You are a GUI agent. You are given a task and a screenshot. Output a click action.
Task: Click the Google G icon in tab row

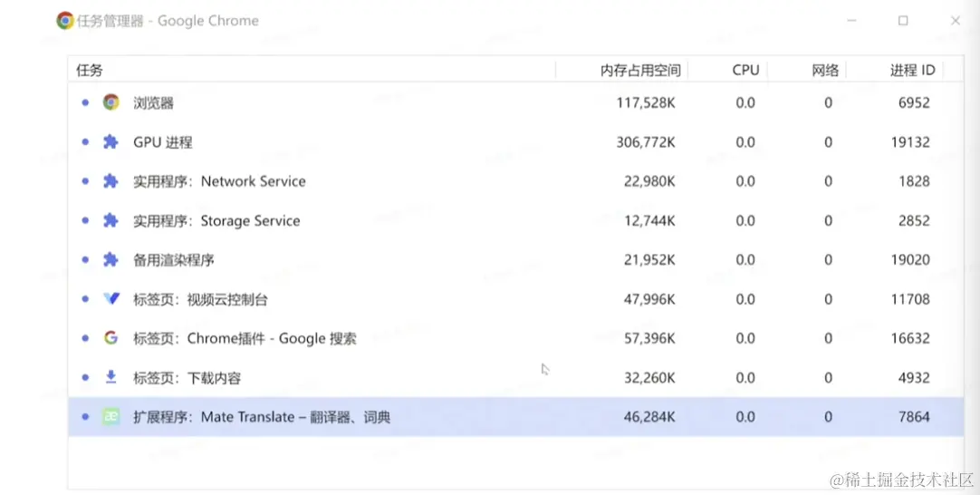point(110,338)
